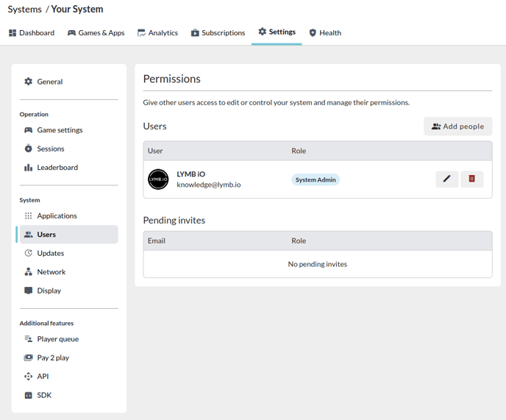
Task: Open the Analytics tab
Action: [157, 33]
